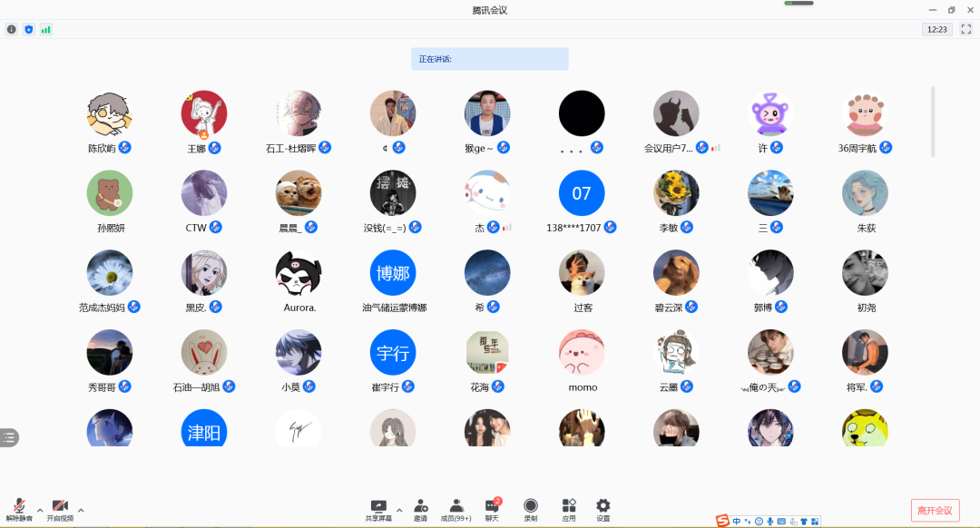The height and width of the screenshot is (528, 980).
Task: Open the 应用 apps panel
Action: [569, 509]
